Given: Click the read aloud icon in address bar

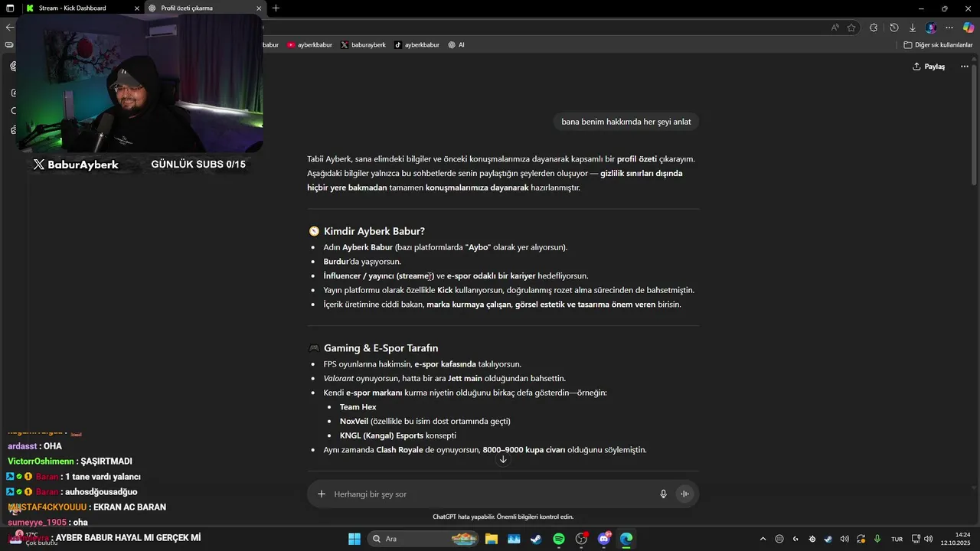Looking at the screenshot, I should click(x=835, y=28).
